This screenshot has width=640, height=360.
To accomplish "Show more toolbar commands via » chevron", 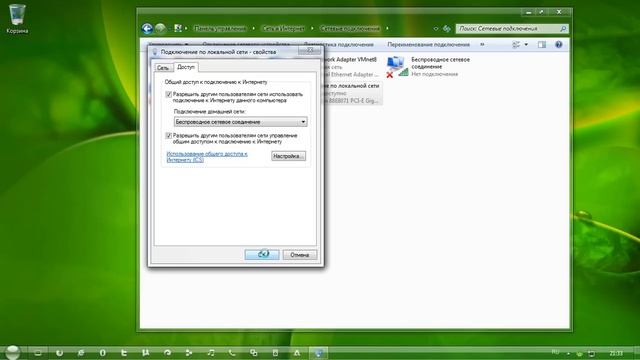I will tap(482, 44).
